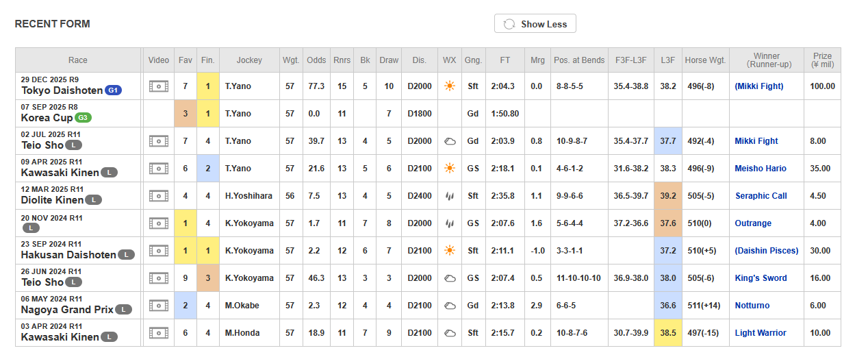Select the Korea Cup race name
The image size is (868, 357).
(x=47, y=118)
